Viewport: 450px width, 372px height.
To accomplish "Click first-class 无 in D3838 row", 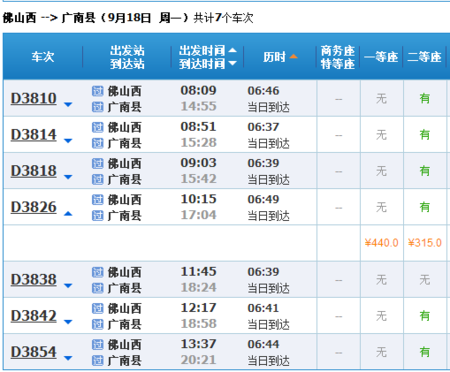I will pyautogui.click(x=381, y=280).
